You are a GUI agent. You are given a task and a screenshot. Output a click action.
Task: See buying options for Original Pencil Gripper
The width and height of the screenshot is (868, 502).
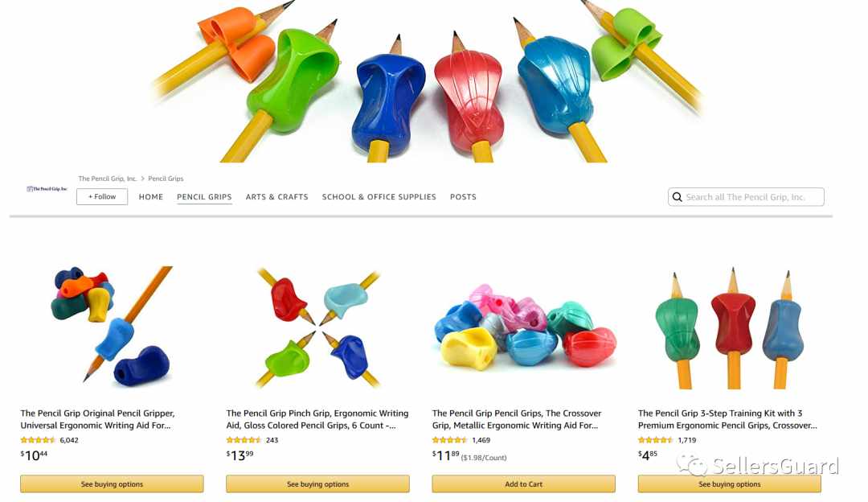[x=112, y=483]
